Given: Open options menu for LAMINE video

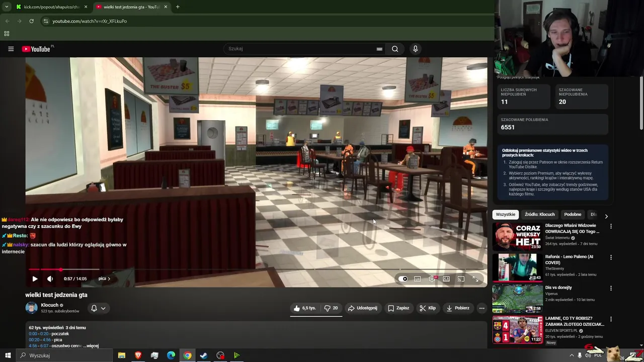Looking at the screenshot, I should tap(611, 319).
